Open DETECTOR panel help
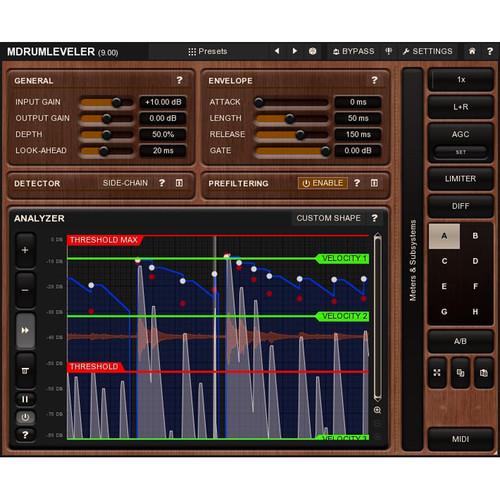 pyautogui.click(x=162, y=183)
